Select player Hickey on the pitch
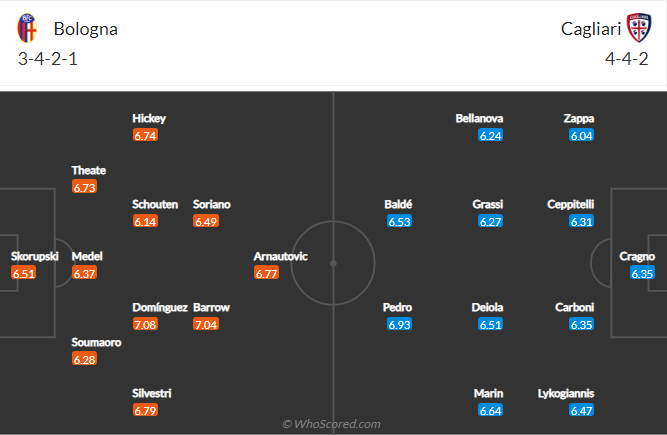This screenshot has height=435, width=667. click(149, 118)
